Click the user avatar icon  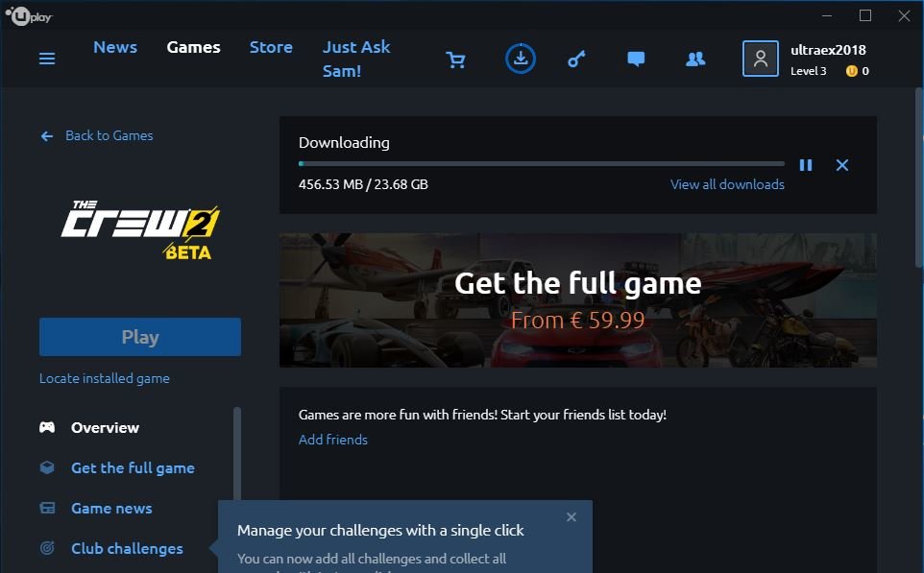click(760, 59)
